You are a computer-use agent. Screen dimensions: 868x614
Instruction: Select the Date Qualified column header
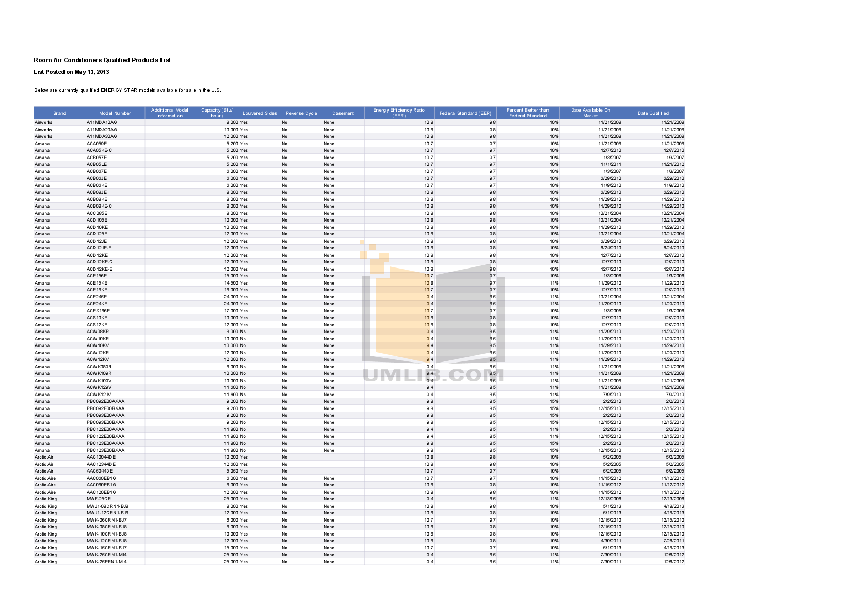tap(653, 113)
